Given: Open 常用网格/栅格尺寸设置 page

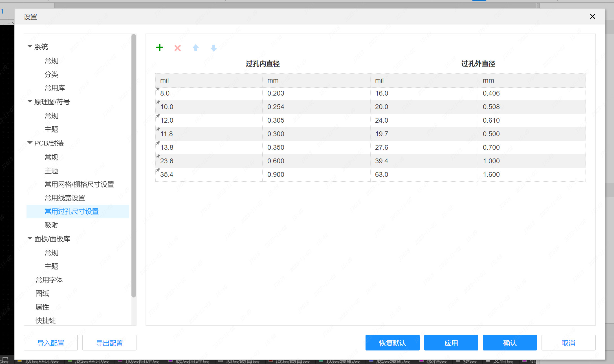Looking at the screenshot, I should click(x=79, y=184).
